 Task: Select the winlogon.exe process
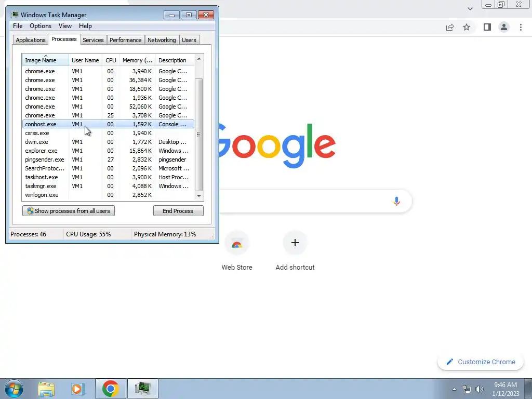click(x=108, y=195)
